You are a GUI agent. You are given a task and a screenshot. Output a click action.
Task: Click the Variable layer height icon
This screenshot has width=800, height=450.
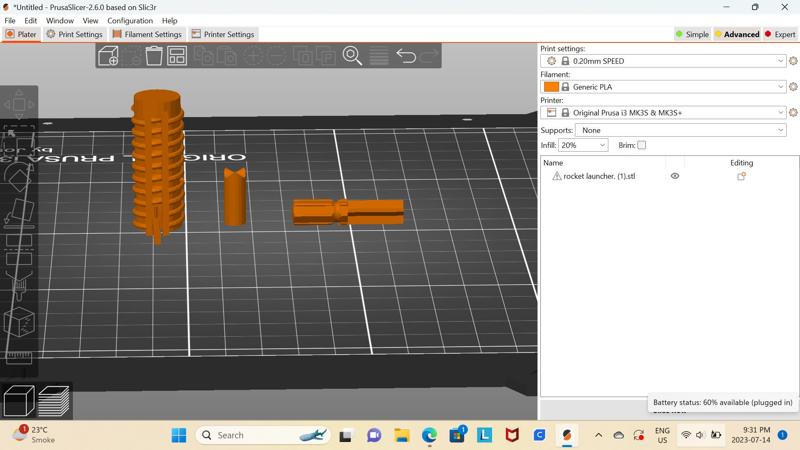tap(379, 56)
